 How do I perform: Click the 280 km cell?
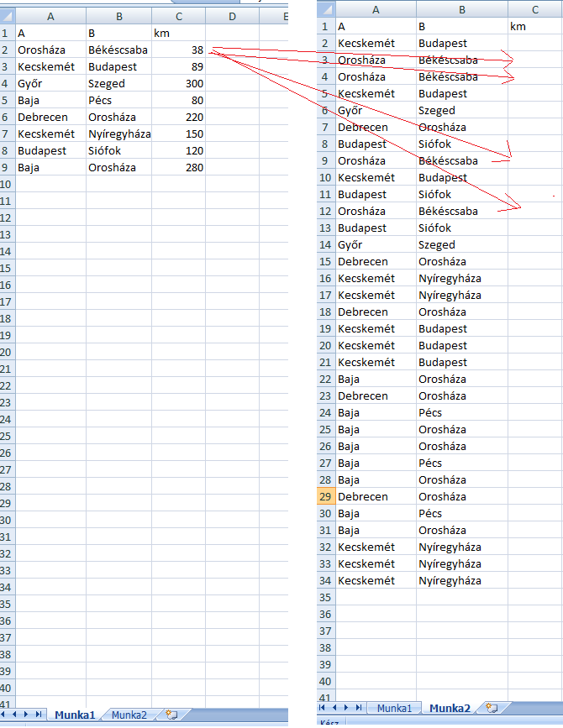[x=179, y=167]
